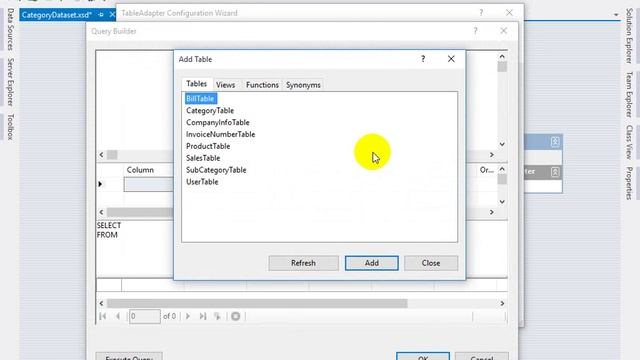Open help for Add Table dialog
Screen dimensions: 640x360
click(x=423, y=59)
